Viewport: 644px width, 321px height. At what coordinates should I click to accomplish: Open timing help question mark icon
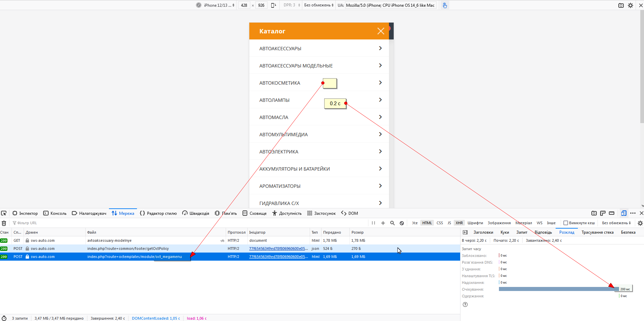[x=465, y=304]
